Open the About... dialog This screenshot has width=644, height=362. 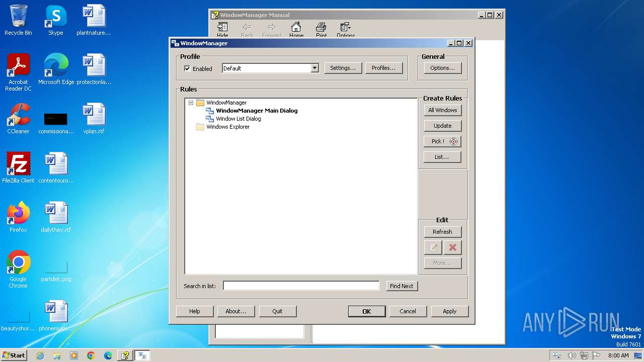[236, 311]
